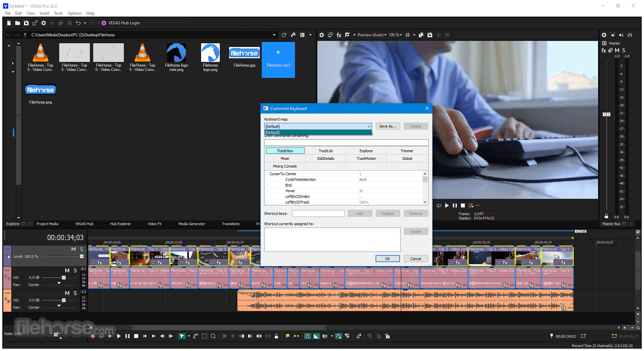Viewport: 644px width, 351px height.
Task: Open the Explorer views dropdown arrow
Action: point(310,35)
